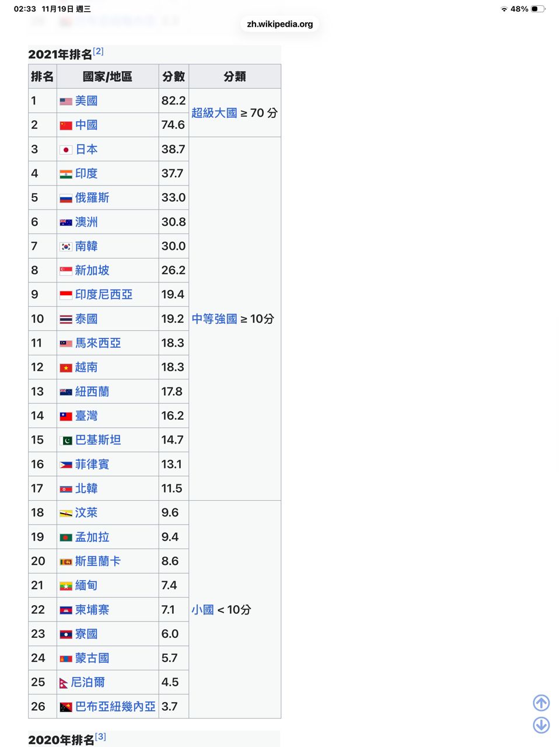560x747 pixels.
Task: Tap the zh.wikipedia.org address pill
Action: pos(280,24)
